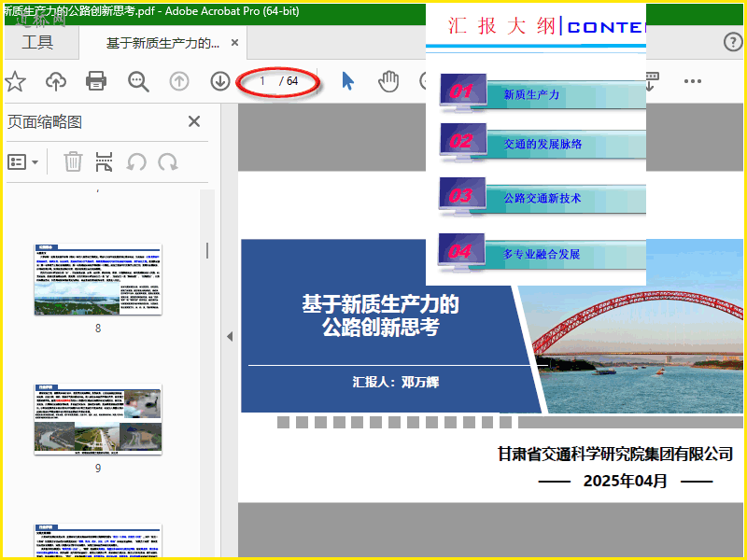This screenshot has height=560, width=747.
Task: Collapse the left panel with the triangle arrow
Action: click(x=230, y=336)
